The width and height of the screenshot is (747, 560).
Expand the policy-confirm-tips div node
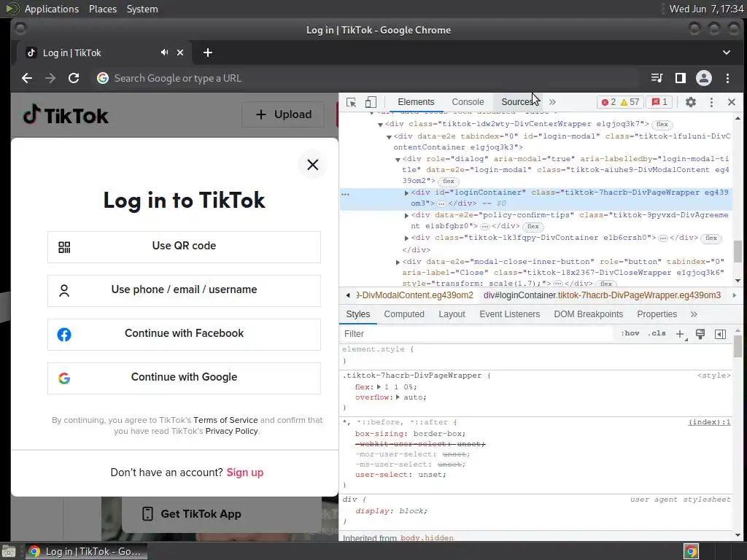(406, 216)
